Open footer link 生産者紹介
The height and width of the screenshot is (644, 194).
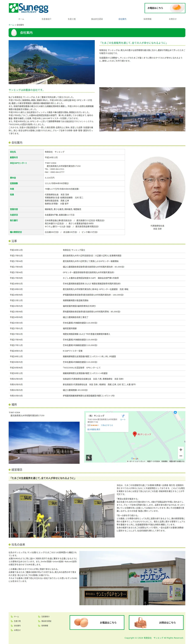click(45, 616)
